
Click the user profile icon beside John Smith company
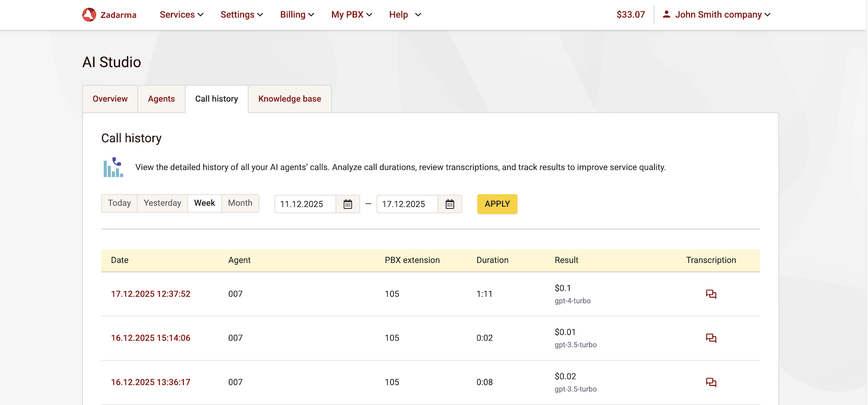coord(666,14)
